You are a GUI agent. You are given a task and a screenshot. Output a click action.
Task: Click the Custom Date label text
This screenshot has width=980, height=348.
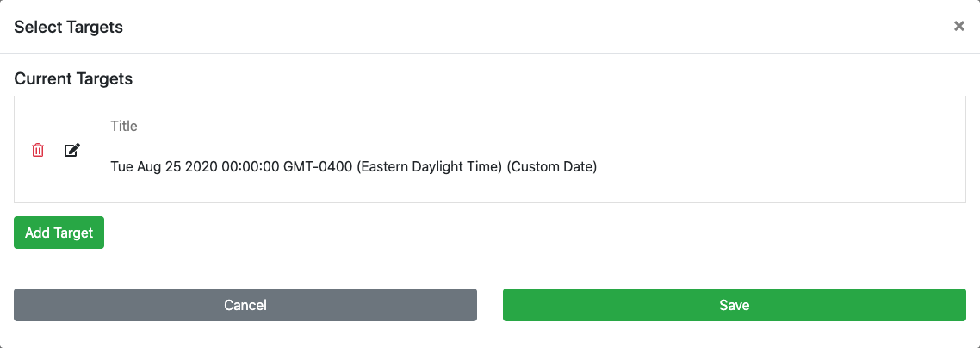[552, 166]
